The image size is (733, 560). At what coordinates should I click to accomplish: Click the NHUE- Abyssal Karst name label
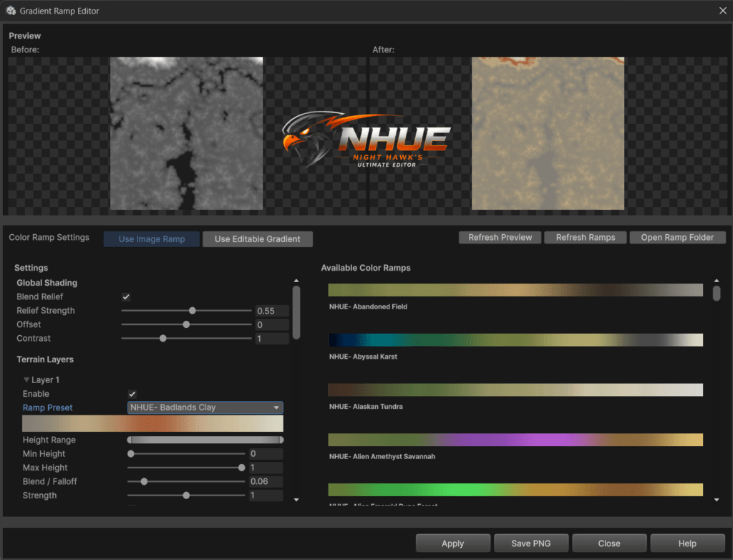(363, 357)
